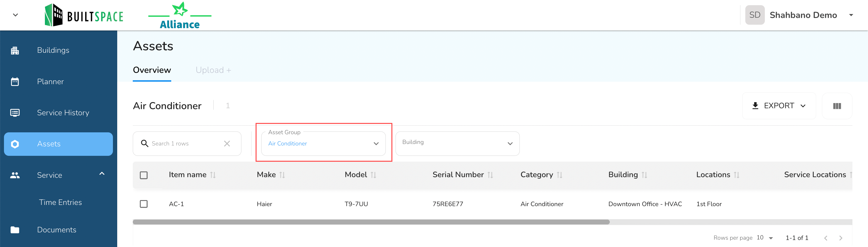The height and width of the screenshot is (247, 868).
Task: Open the Asset Group dropdown
Action: click(324, 143)
